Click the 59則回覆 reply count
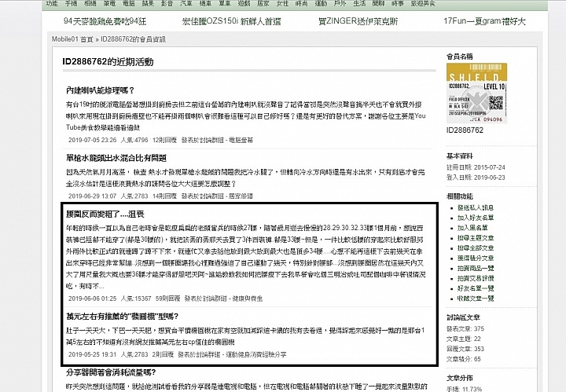Screen dimensions: 566x392 tap(167, 299)
